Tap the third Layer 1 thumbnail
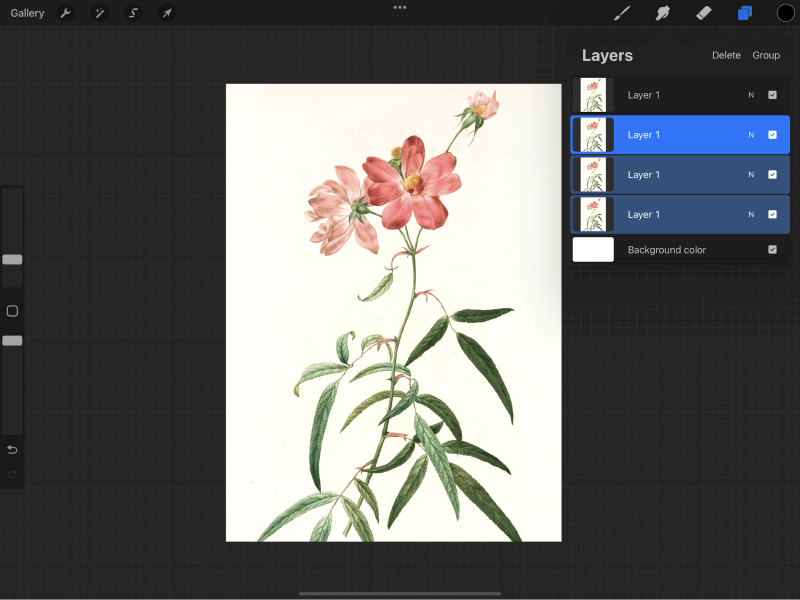Screen dimensions: 800x600 [593, 174]
